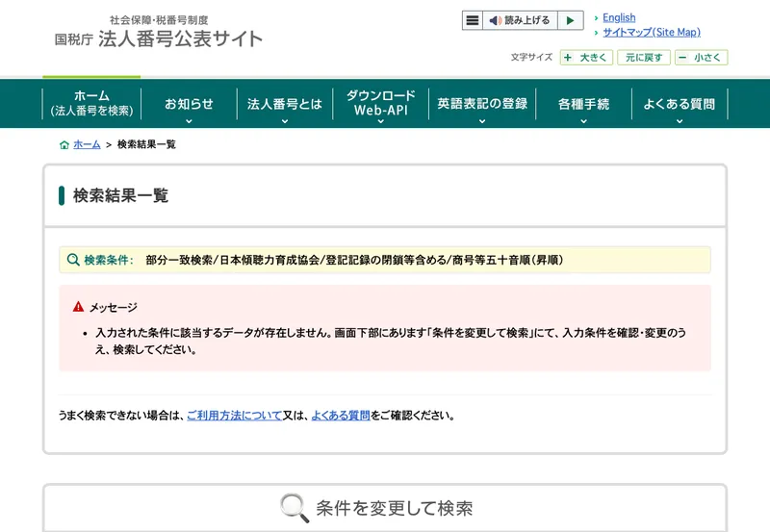The height and width of the screenshot is (532, 770).
Task: Click the 検索結果一覧 page heading
Action: tap(121, 195)
